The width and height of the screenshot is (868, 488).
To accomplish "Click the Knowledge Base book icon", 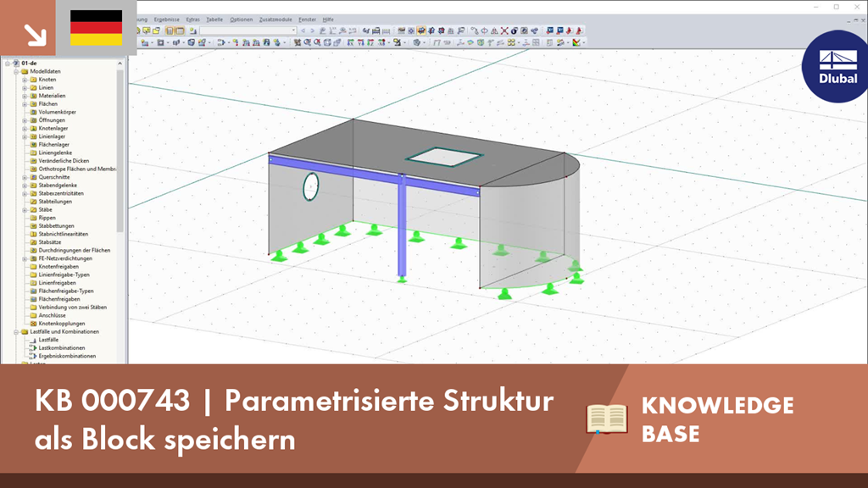I will (607, 419).
